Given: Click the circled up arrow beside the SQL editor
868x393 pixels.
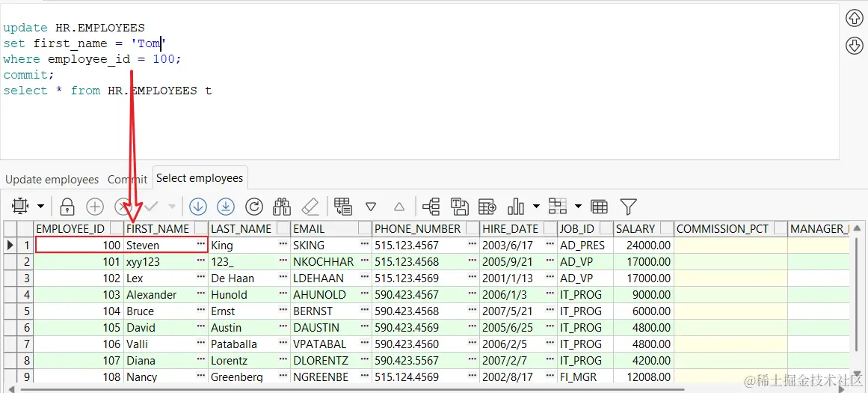Looking at the screenshot, I should [855, 19].
